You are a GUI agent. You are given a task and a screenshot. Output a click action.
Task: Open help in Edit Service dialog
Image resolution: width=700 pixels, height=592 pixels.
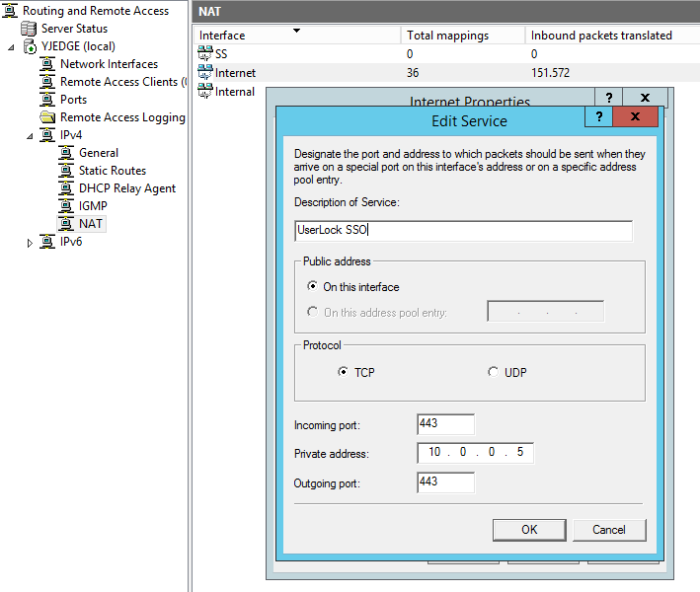(599, 116)
